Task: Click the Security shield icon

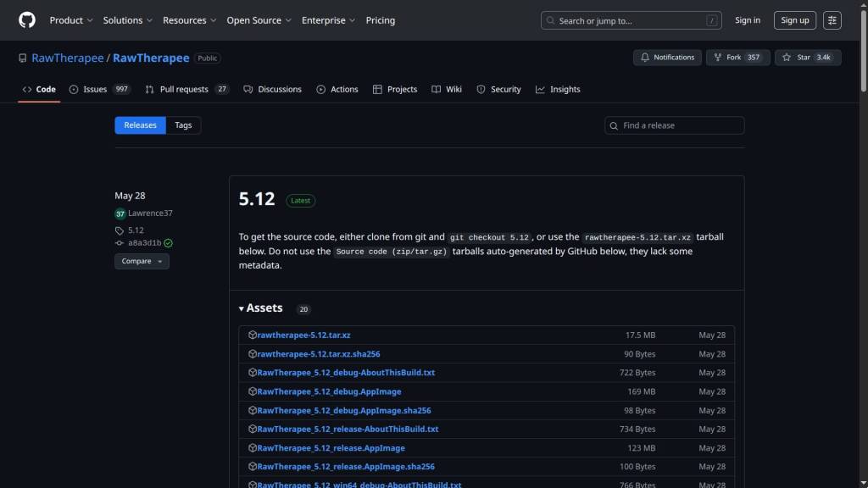Action: pos(481,90)
